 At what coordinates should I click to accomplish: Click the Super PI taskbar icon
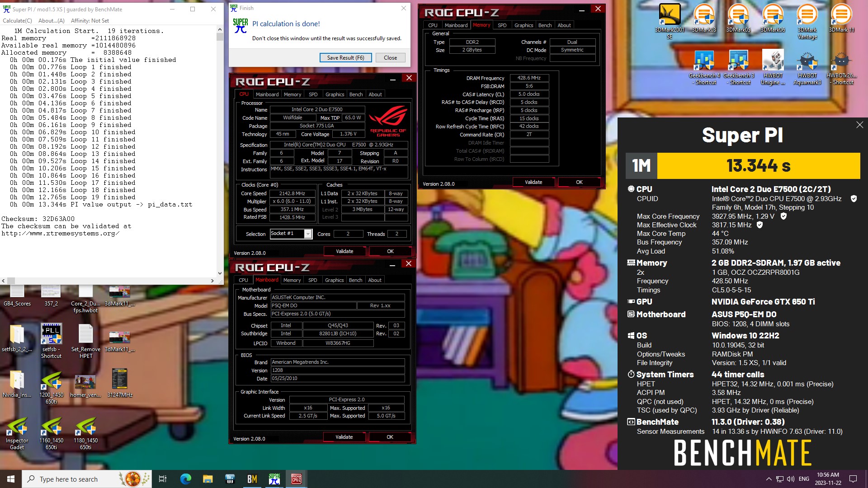pyautogui.click(x=274, y=479)
